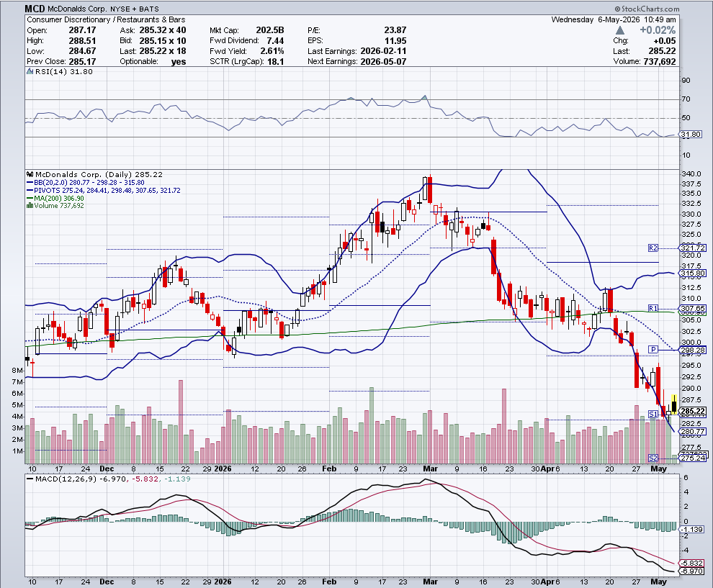Click the R2 pivot marker
This screenshot has width=713, height=588.
(x=653, y=248)
